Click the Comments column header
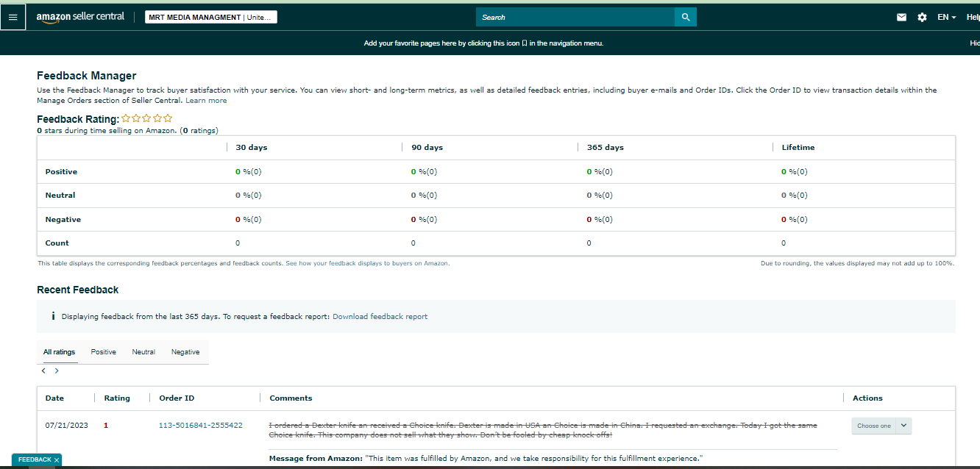Viewport: 980px width, 469px height. [291, 398]
